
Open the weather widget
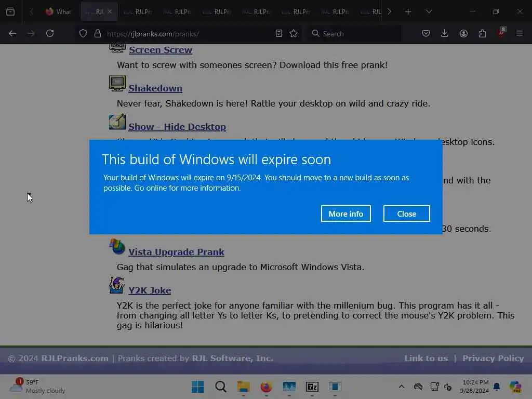tap(37, 387)
